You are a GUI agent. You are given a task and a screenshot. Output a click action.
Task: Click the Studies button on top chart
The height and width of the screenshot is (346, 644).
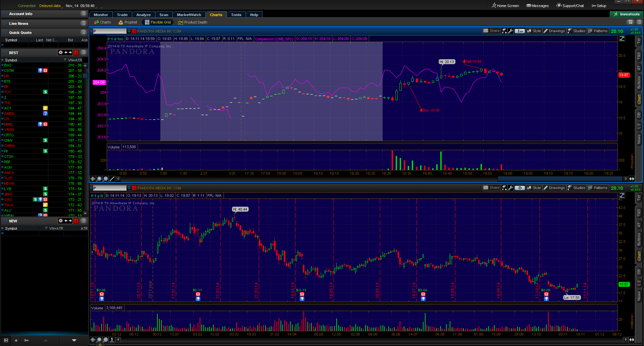tap(576, 31)
